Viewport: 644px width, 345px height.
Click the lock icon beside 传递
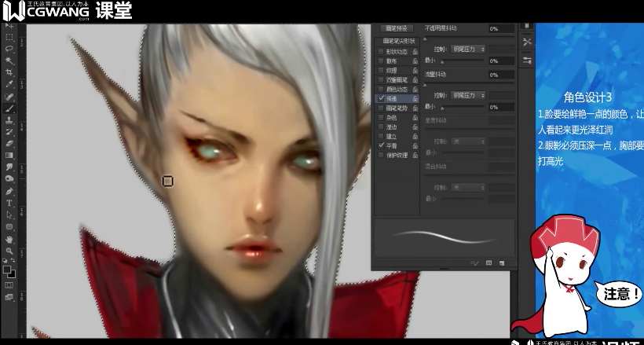[415, 99]
